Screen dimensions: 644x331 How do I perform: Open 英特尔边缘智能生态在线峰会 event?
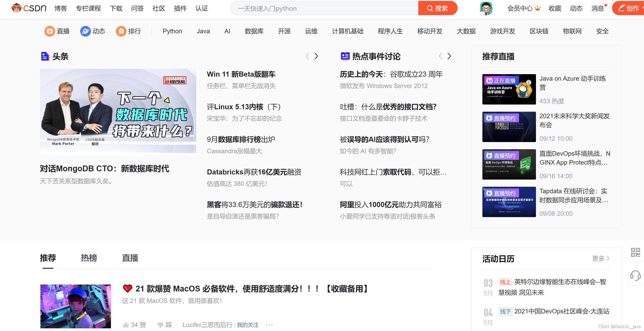(552, 287)
